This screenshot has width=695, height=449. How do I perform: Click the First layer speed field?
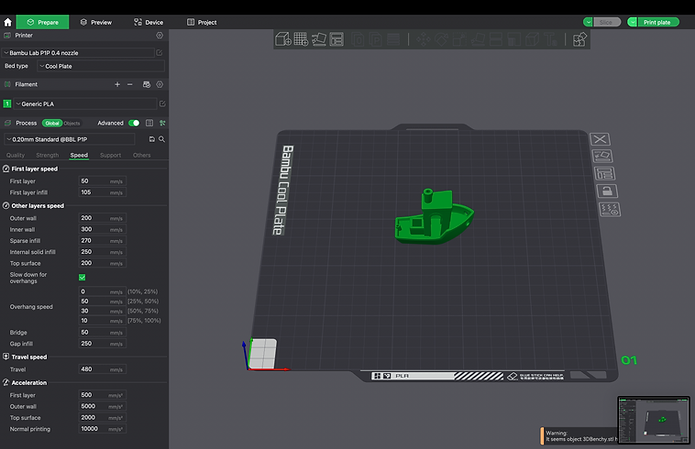point(102,181)
